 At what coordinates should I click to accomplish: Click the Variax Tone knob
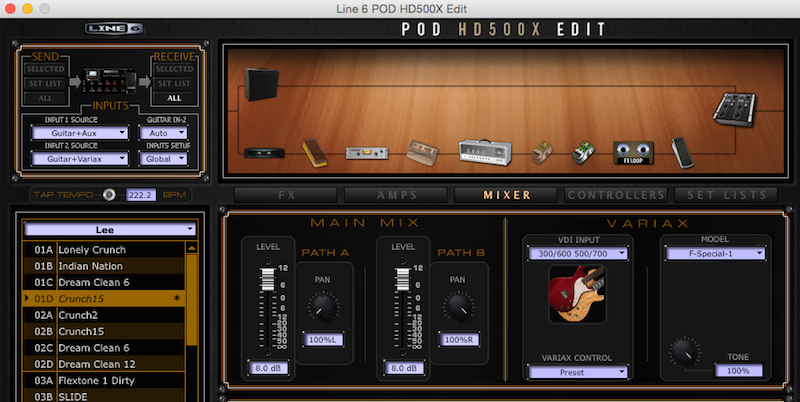[x=683, y=350]
